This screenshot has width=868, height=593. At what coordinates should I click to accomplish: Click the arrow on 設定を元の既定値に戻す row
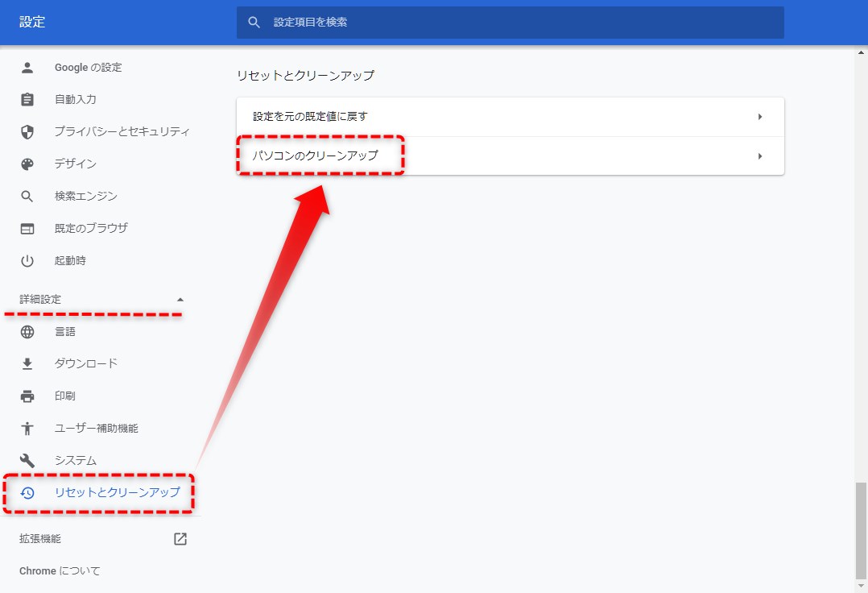[760, 117]
